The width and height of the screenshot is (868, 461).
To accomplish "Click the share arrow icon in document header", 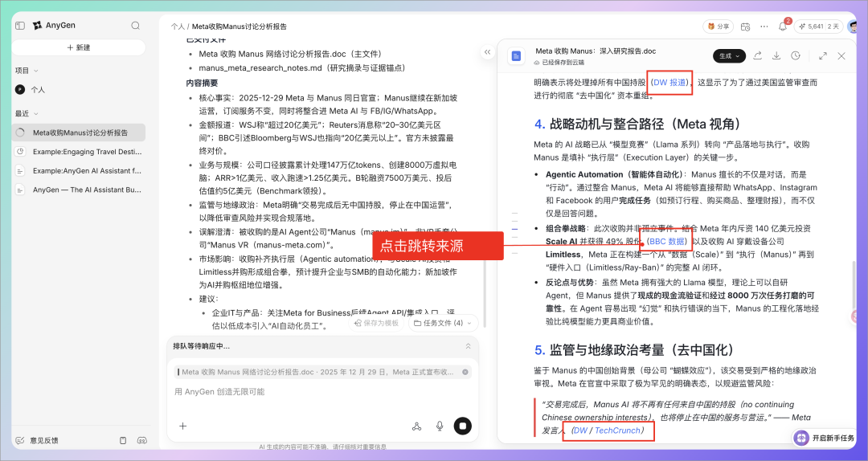I will point(758,55).
